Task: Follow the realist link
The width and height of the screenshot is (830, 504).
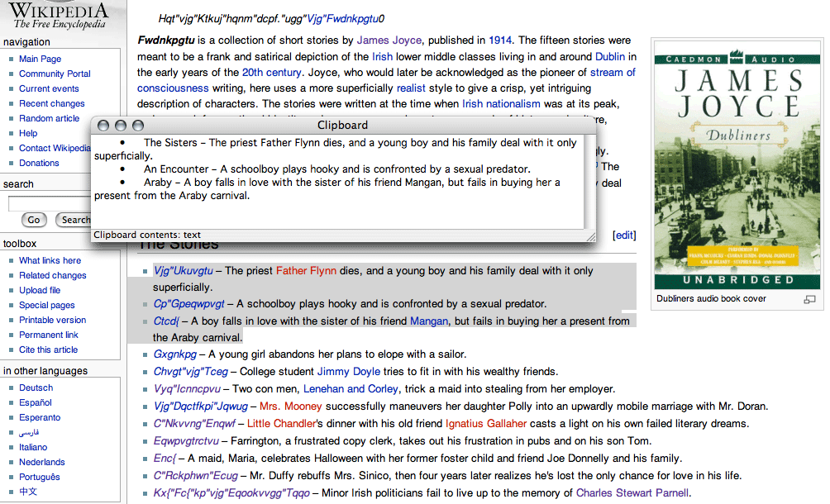Action: click(x=412, y=88)
